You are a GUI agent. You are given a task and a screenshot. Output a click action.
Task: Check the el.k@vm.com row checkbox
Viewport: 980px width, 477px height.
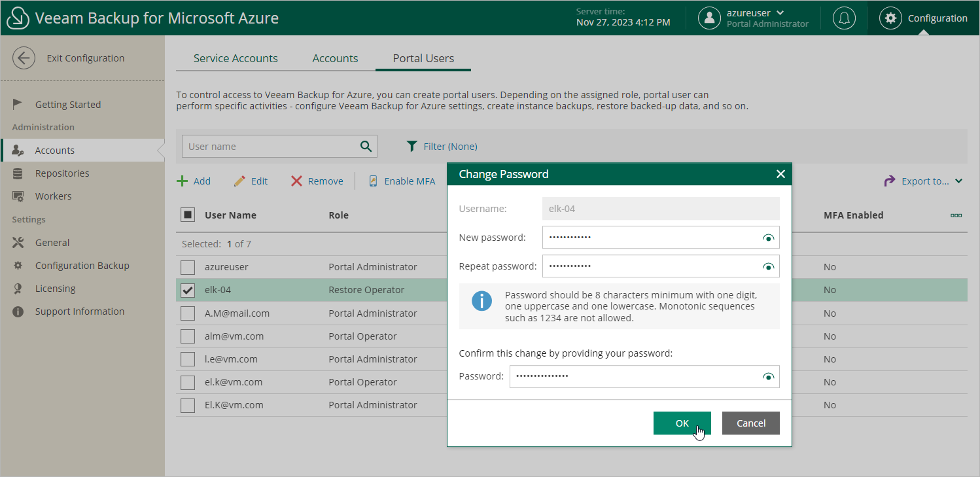188,382
